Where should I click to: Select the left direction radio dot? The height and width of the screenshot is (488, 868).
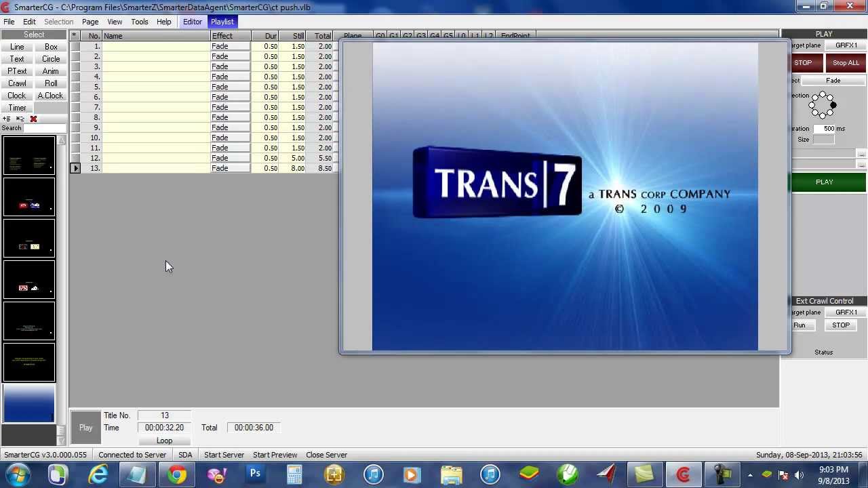pyautogui.click(x=812, y=105)
